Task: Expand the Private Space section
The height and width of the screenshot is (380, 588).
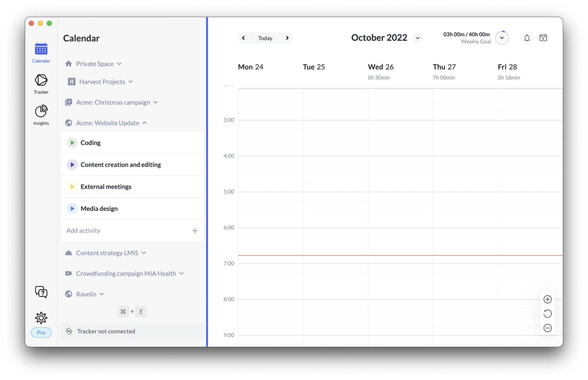Action: click(x=119, y=64)
